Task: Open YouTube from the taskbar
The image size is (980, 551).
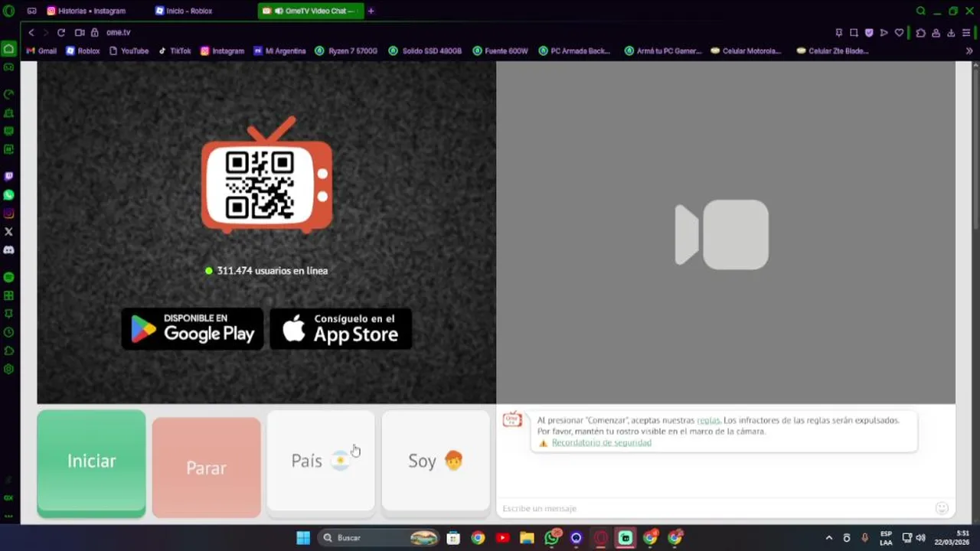Action: point(502,537)
